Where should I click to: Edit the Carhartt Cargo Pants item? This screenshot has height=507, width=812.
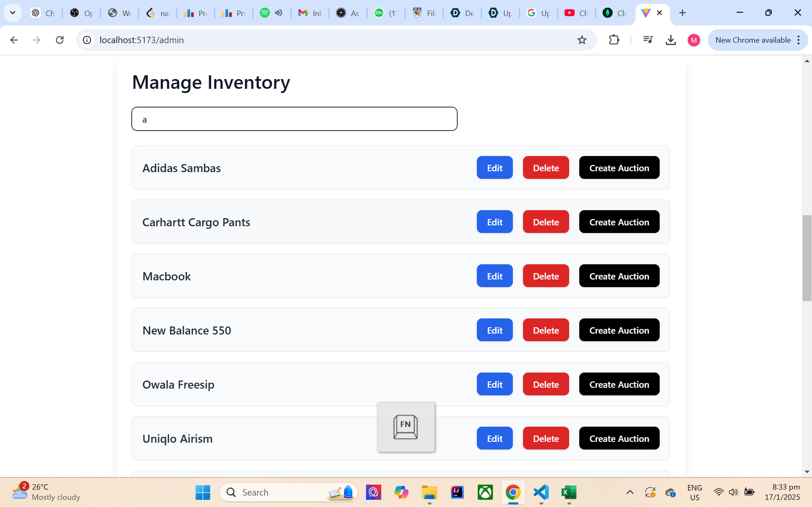pos(495,222)
